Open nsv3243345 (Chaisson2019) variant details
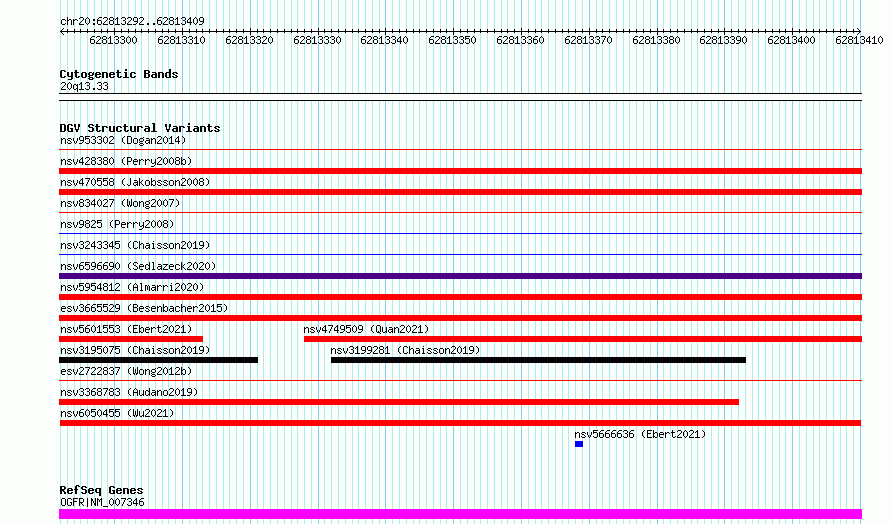 click(x=135, y=245)
